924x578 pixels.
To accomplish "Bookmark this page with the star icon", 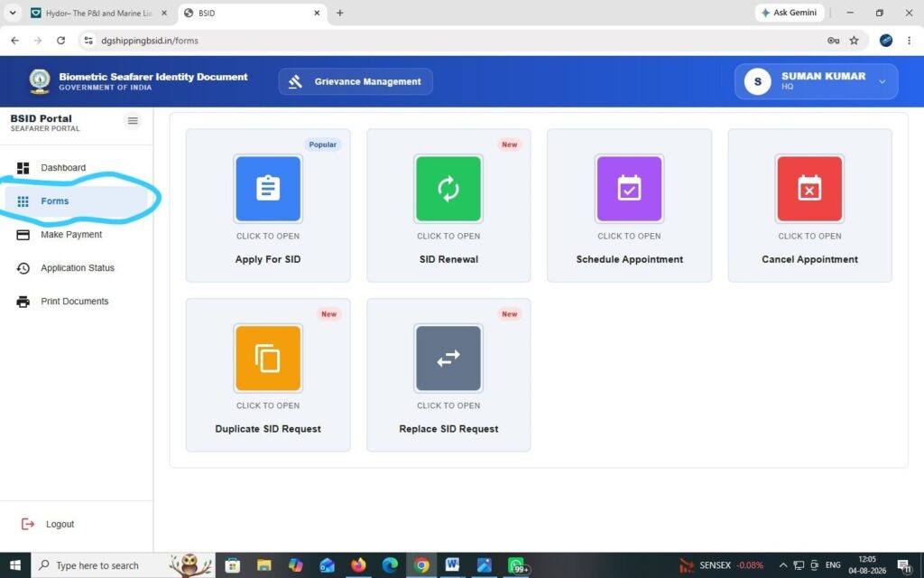I will pos(854,41).
